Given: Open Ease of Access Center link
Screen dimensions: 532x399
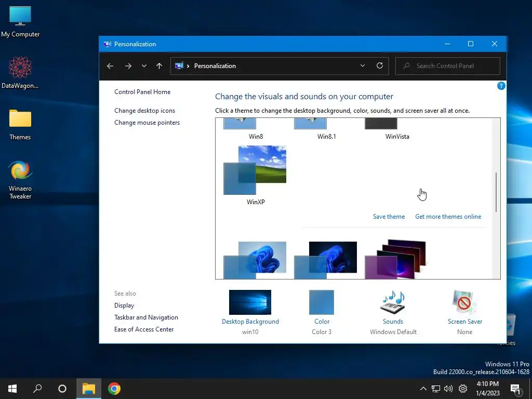Looking at the screenshot, I should 144,329.
